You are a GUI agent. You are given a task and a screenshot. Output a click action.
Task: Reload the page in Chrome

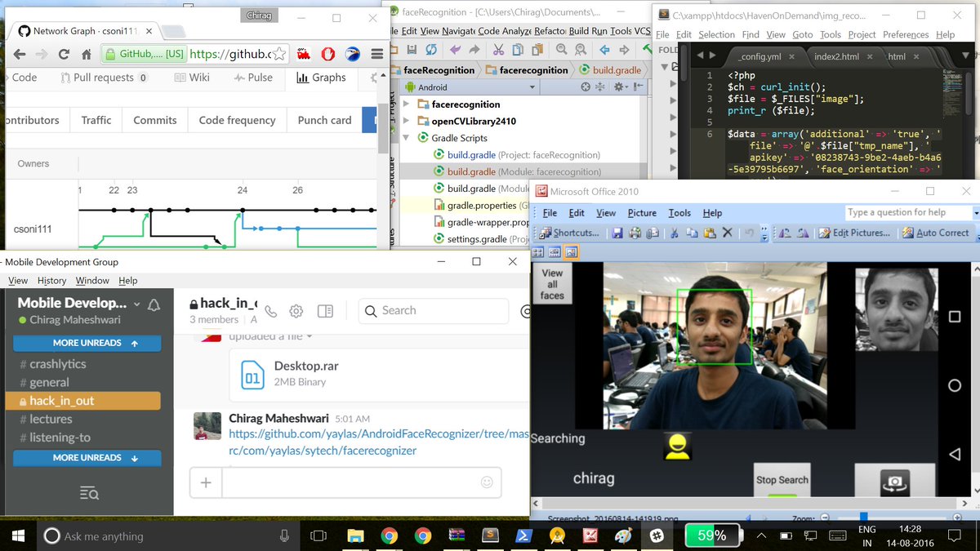[64, 55]
